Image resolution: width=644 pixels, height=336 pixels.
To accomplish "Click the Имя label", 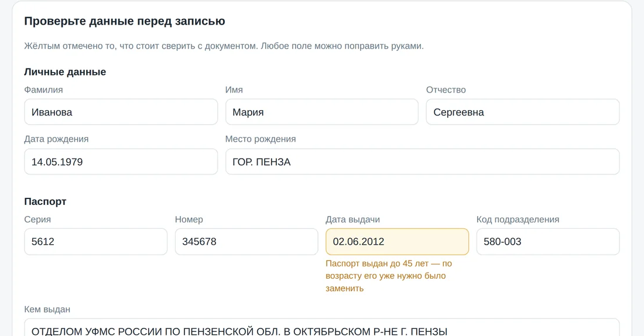I will click(x=234, y=90).
